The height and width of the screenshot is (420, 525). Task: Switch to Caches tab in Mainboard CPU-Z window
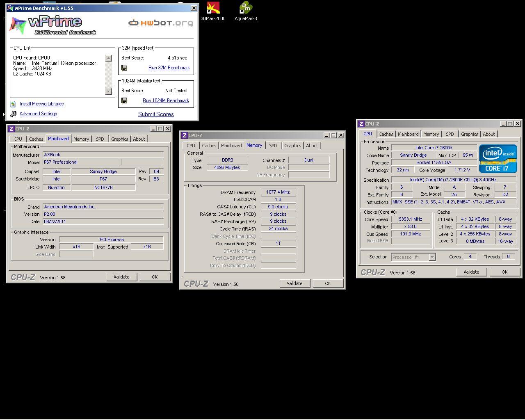pos(36,139)
